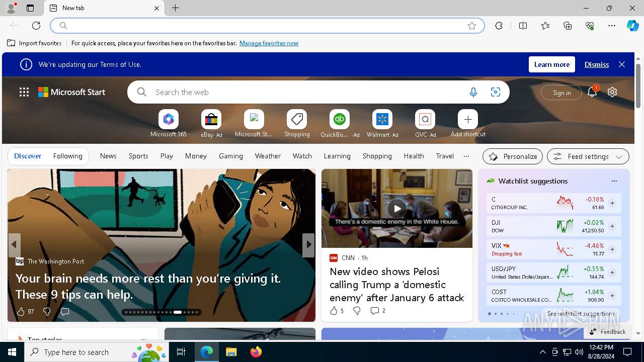Sign in to Microsoft Start
This screenshot has width=644, height=362.
click(561, 93)
